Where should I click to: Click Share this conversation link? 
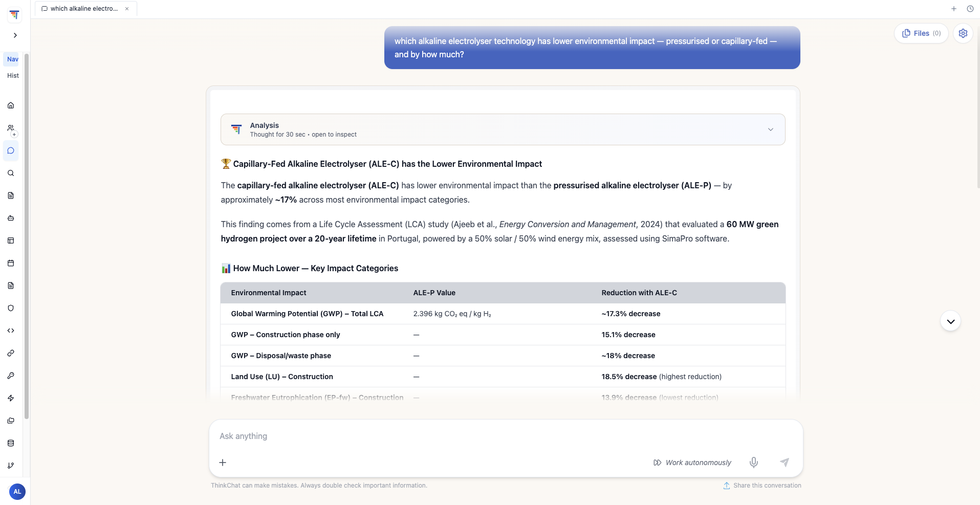click(762, 486)
